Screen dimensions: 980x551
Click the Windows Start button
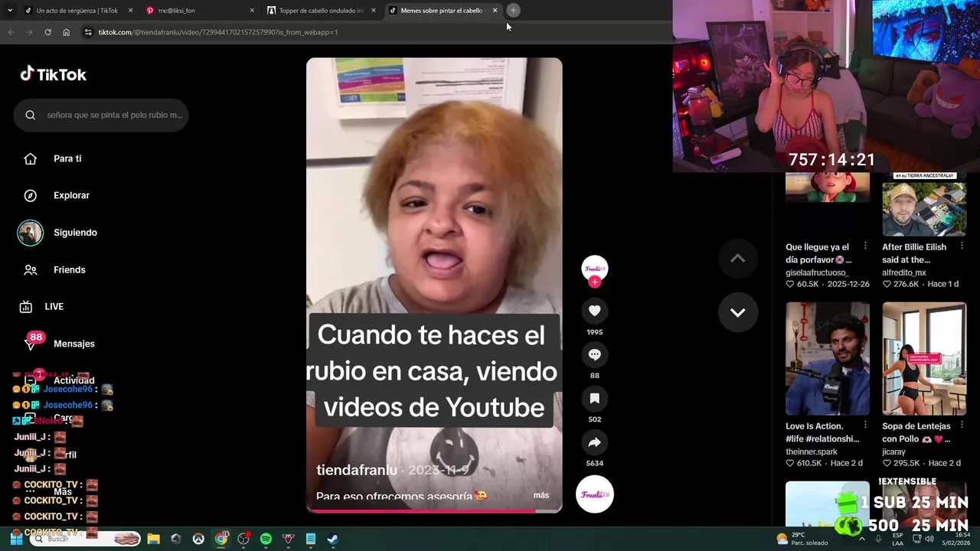15,539
